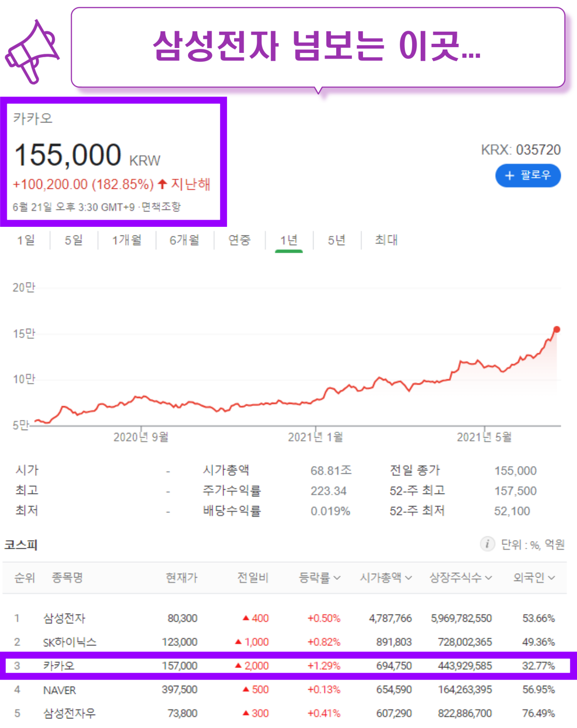Screen dimensions: 577x728
Task: Click 삼성전자우 current price 73,800
Action: (182, 714)
